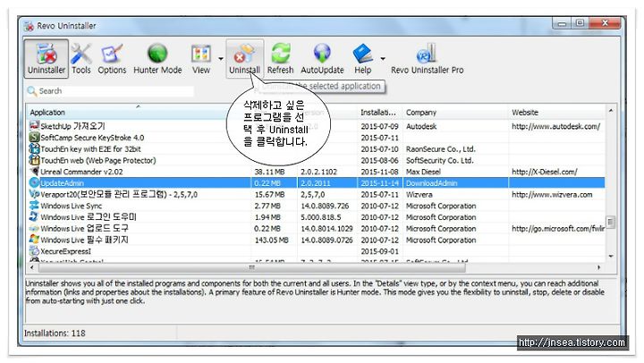
Task: Click the Max Diesel company cell
Action: (x=423, y=172)
